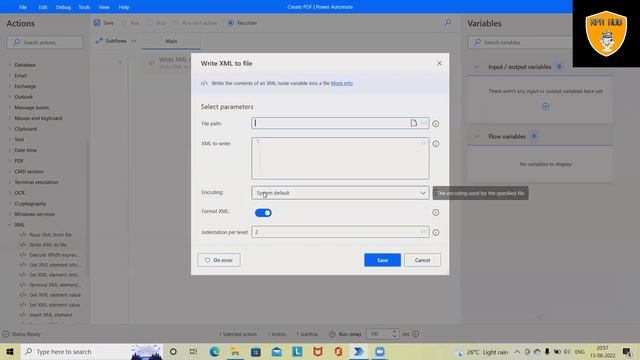Image resolution: width=640 pixels, height=360 pixels.
Task: Toggle the Format XML switch
Action: tap(263, 213)
